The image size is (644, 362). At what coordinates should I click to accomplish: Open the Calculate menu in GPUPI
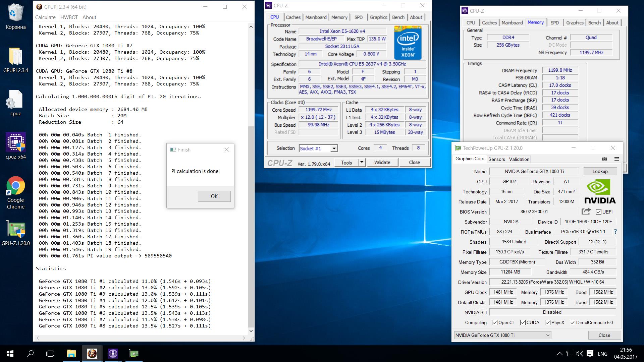tap(45, 17)
